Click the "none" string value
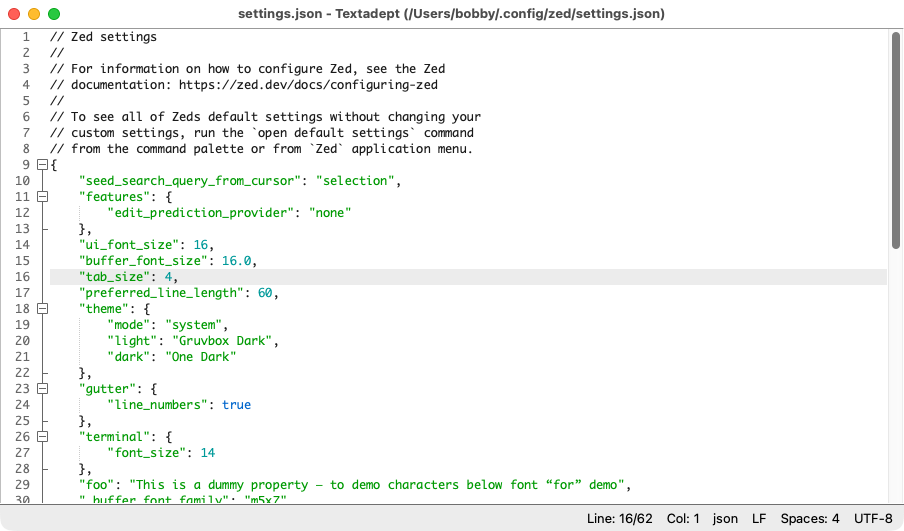Screen dimensions: 904x531 tap(330, 213)
